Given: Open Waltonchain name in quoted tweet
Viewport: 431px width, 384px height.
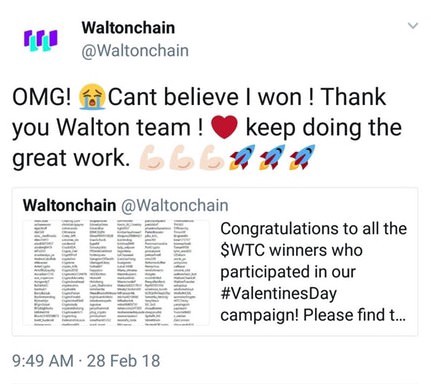Looking at the screenshot, I should [69, 205].
